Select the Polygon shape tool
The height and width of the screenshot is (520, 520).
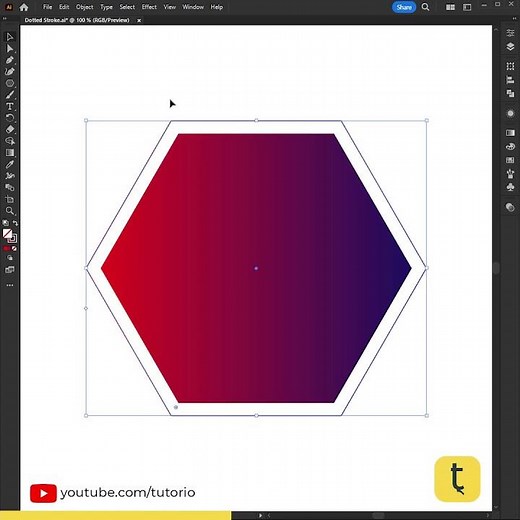[9, 83]
